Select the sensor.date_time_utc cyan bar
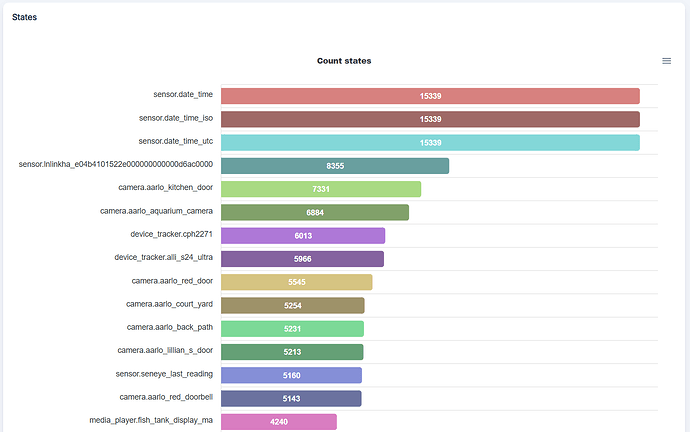The height and width of the screenshot is (432, 690). [x=430, y=143]
